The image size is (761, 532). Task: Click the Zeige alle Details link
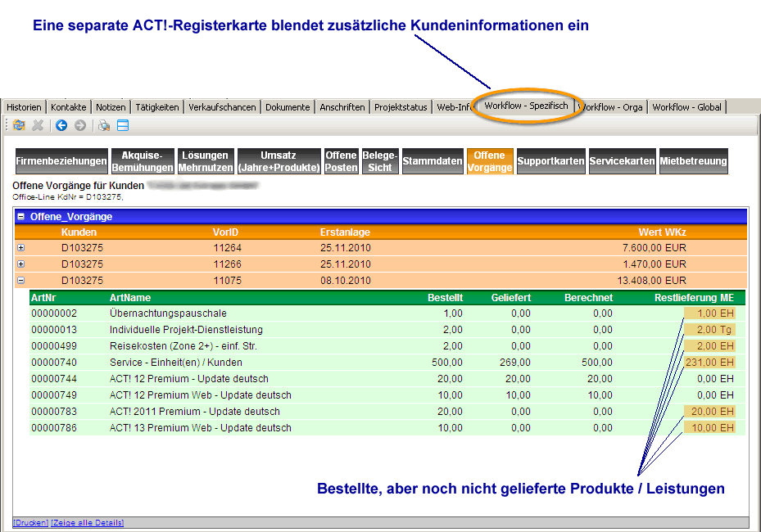tap(88, 523)
